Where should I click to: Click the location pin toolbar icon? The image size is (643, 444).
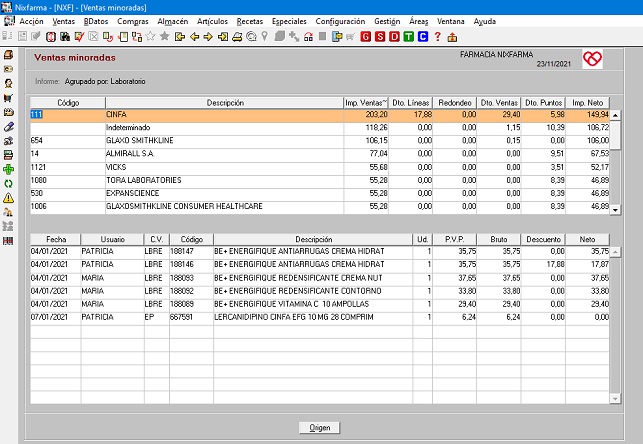(265, 36)
